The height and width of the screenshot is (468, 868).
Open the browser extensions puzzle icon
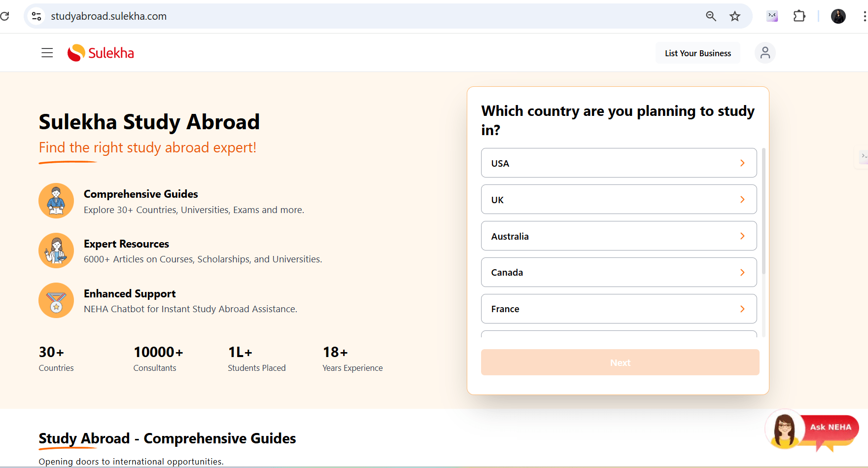click(799, 16)
